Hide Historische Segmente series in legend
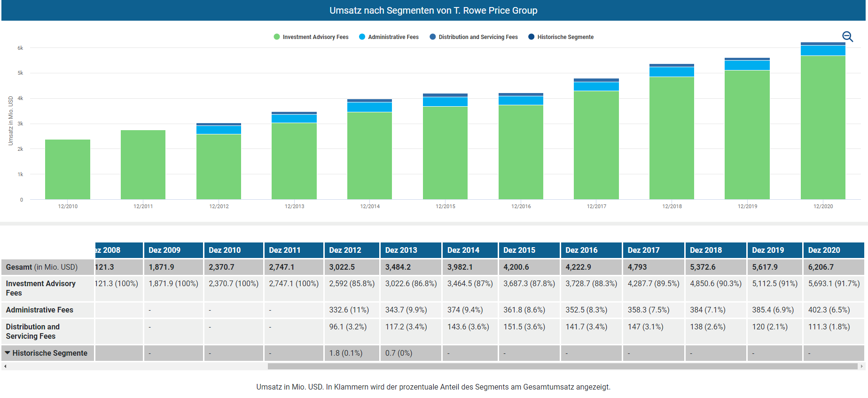The height and width of the screenshot is (398, 868). [x=565, y=37]
